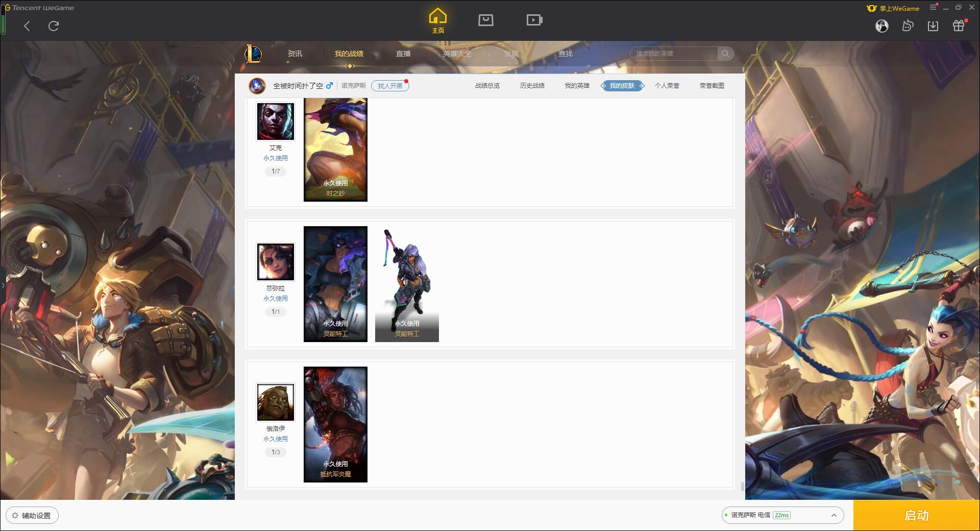This screenshot has height=531, width=980.
Task: Open the store shopping bag icon
Action: pos(486,20)
